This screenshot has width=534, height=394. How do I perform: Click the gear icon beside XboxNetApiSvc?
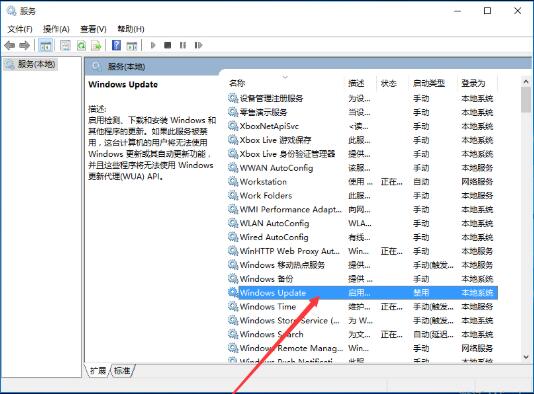(233, 126)
